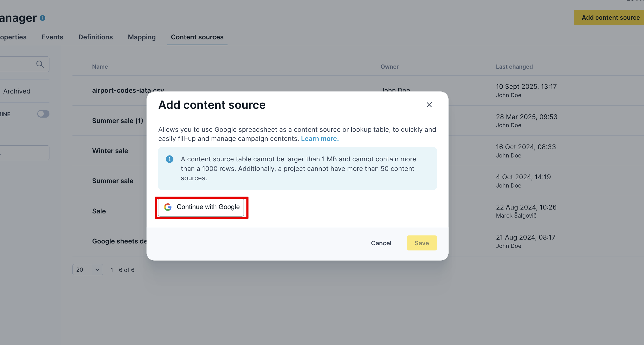644x345 pixels.
Task: Toggle the MINE switch
Action: point(43,114)
